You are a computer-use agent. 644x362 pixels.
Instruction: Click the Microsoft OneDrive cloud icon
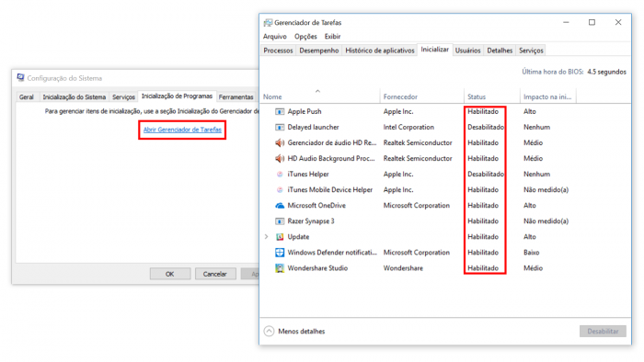point(280,206)
